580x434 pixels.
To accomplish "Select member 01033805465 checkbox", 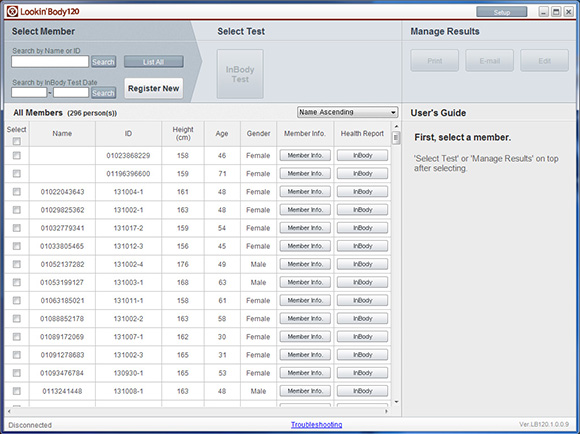I will 16,246.
